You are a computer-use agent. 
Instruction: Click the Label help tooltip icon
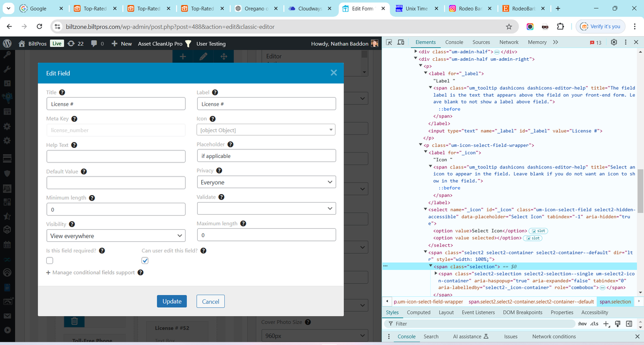click(x=215, y=93)
